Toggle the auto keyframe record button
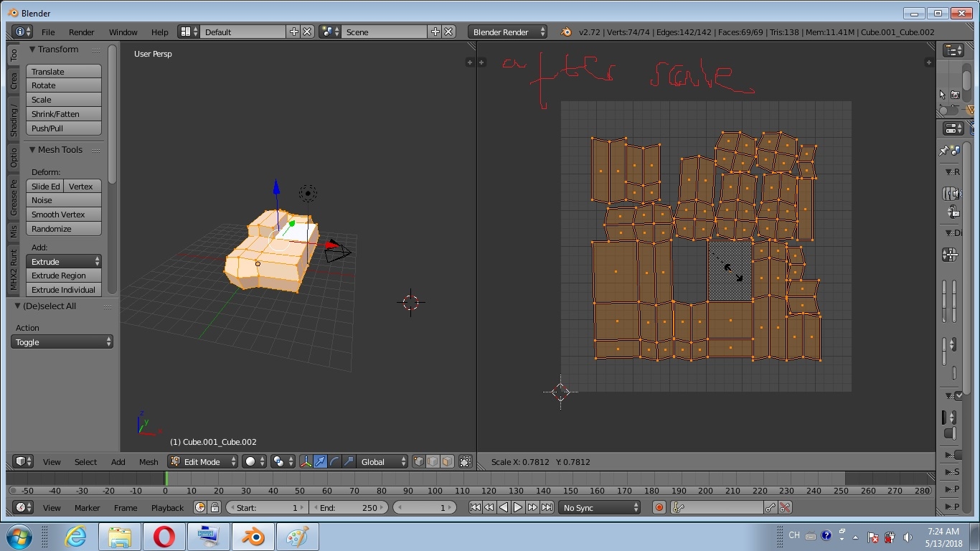 (x=659, y=507)
